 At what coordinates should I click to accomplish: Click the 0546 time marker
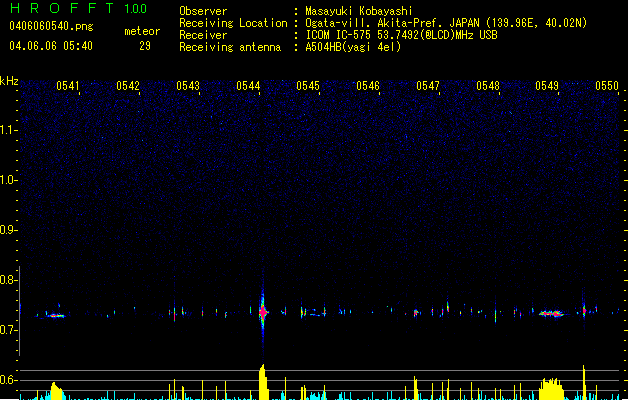pos(368,86)
